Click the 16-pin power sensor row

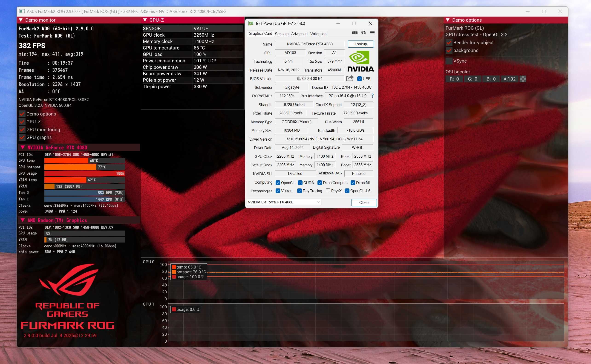coord(193,87)
